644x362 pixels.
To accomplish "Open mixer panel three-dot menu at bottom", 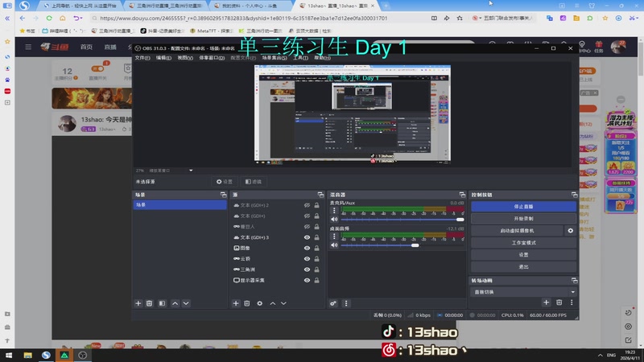I will click(x=346, y=303).
